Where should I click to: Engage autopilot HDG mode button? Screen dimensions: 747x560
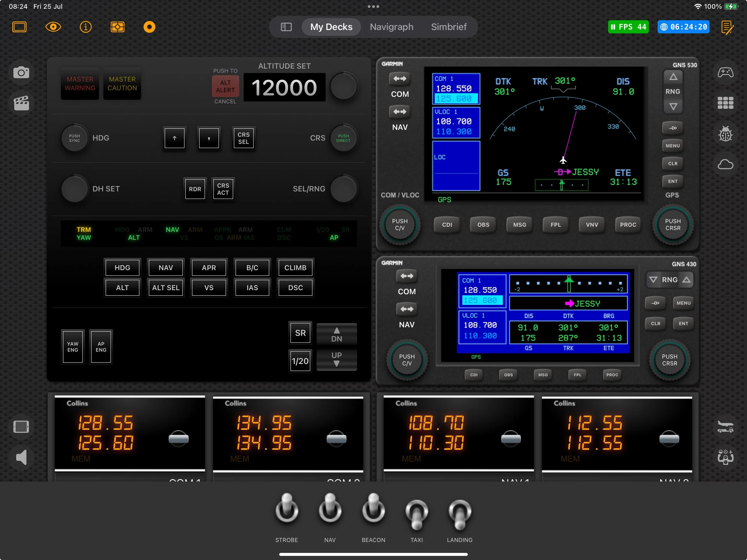122,267
